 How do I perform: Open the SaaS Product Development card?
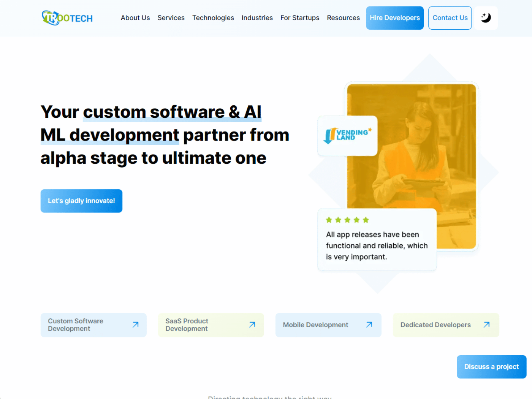coord(211,325)
